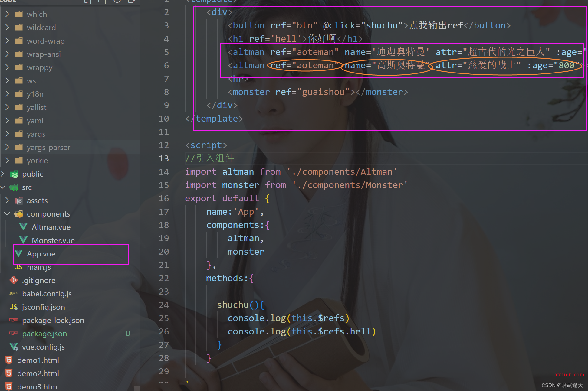
Task: Select the word-wrap folder label
Action: [x=46, y=41]
